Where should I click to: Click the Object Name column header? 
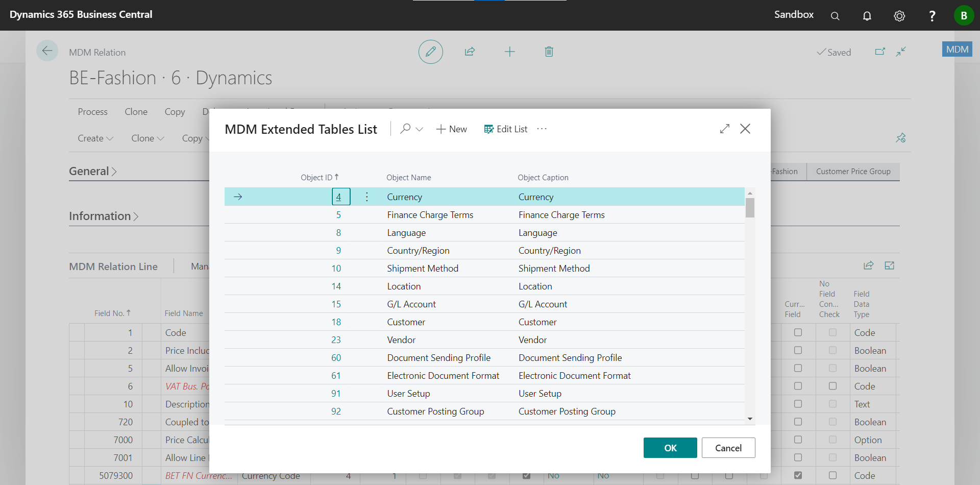pos(408,177)
